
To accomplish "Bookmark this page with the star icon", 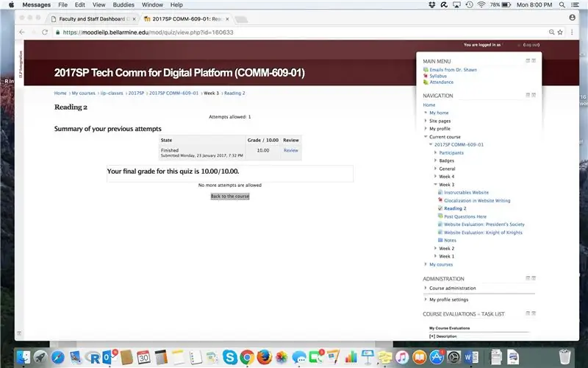I will (560, 32).
